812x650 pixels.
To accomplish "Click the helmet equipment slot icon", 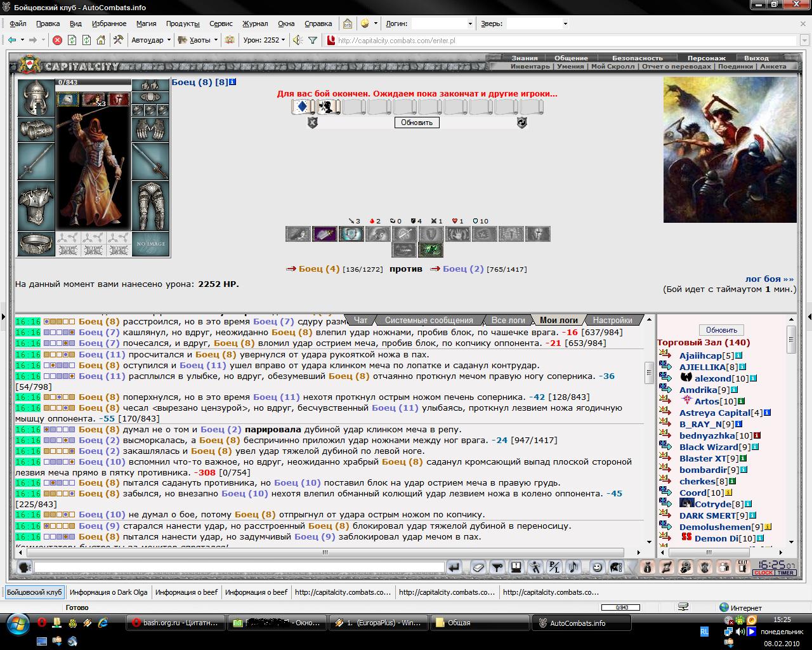I will click(x=36, y=98).
